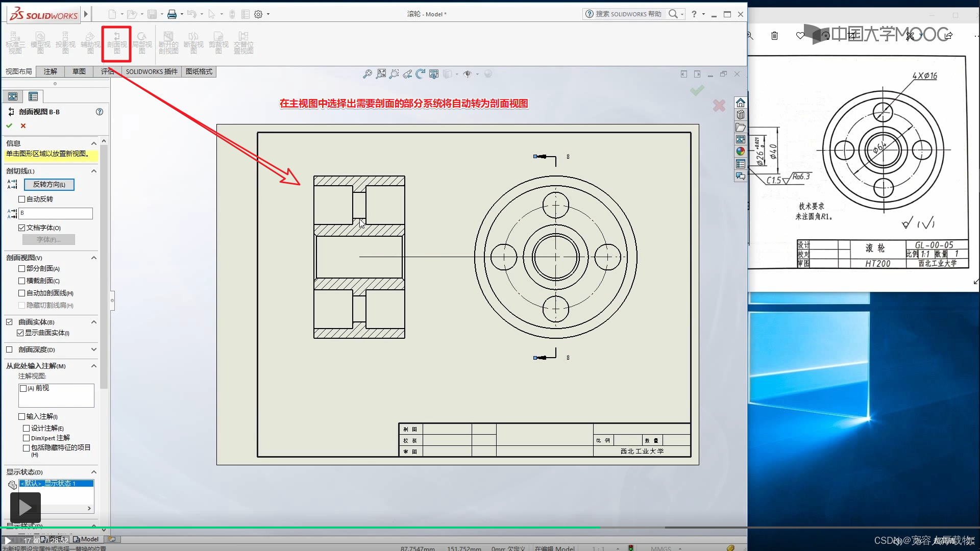
Task: Enable the 自动反转 checkbox
Action: click(22, 199)
